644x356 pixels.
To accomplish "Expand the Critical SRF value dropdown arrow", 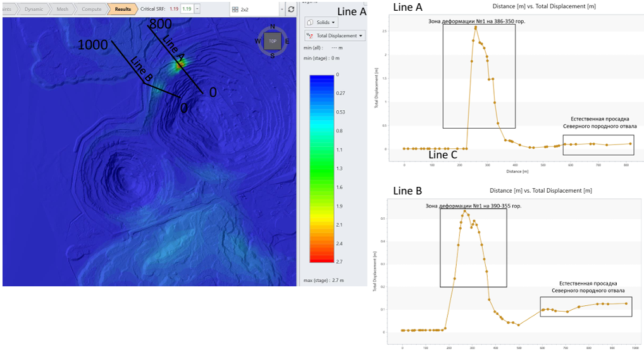I will coord(198,10).
